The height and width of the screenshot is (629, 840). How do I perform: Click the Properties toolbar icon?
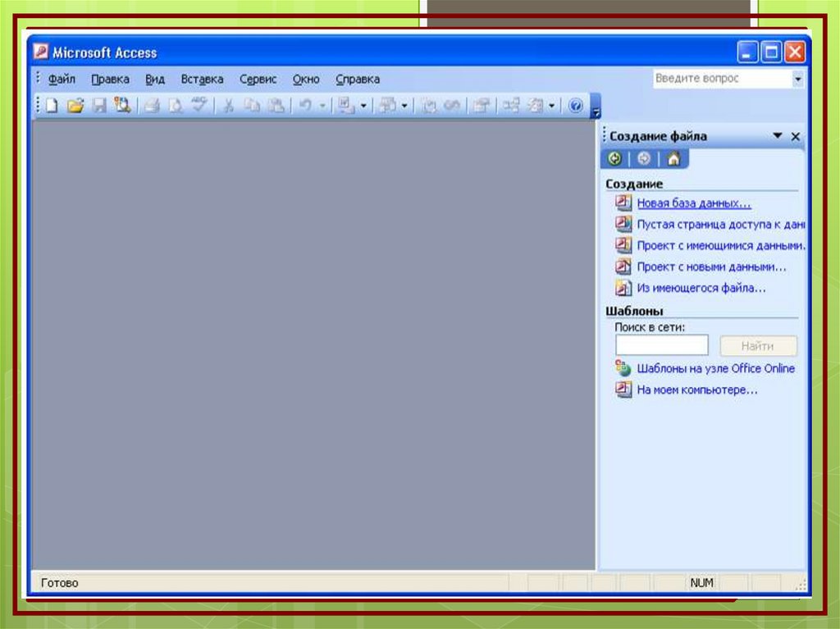pos(481,106)
